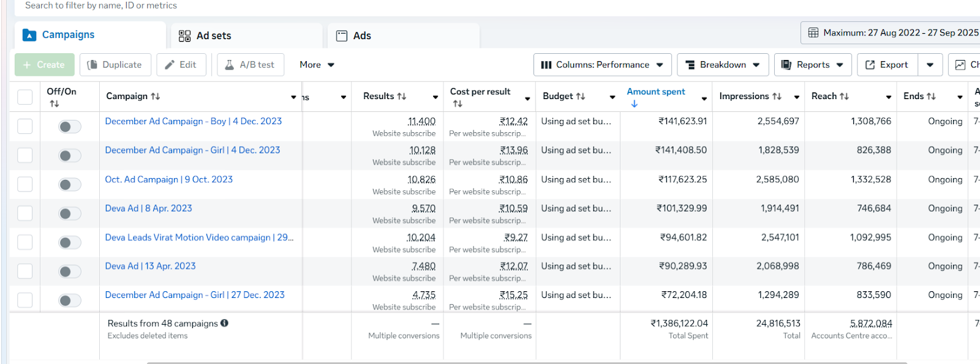Image resolution: width=980 pixels, height=364 pixels.
Task: Toggle the Oct. Ad Campaign on/off switch
Action: pos(69,185)
